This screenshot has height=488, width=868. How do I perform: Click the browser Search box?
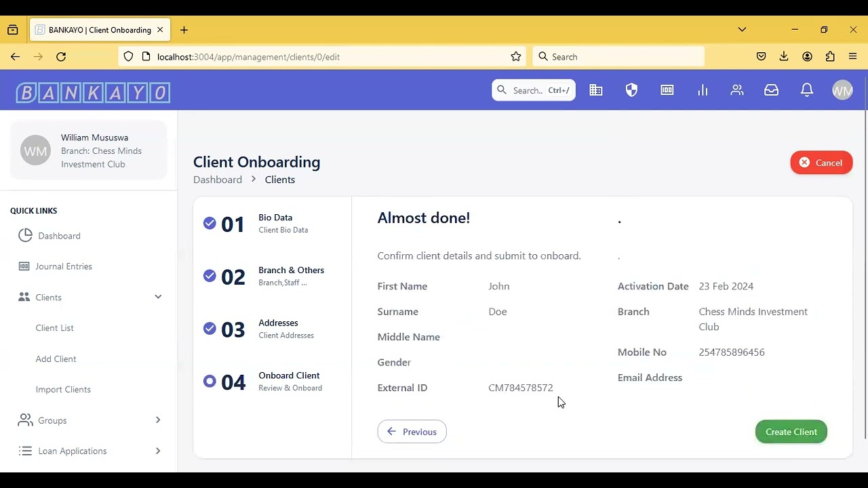618,57
